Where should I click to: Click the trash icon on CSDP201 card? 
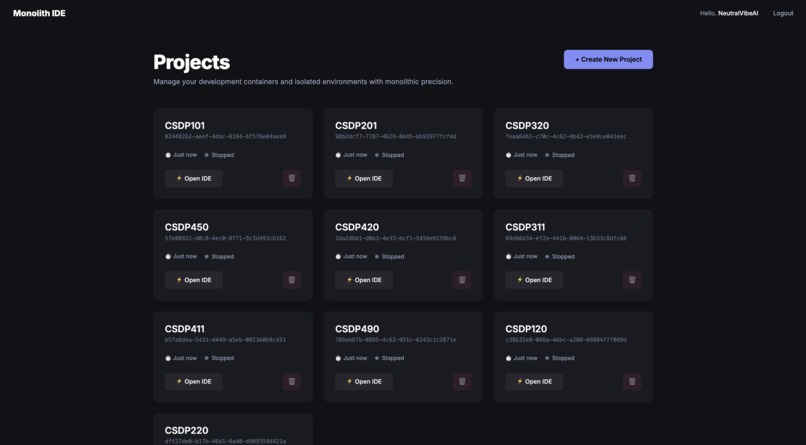click(x=462, y=178)
